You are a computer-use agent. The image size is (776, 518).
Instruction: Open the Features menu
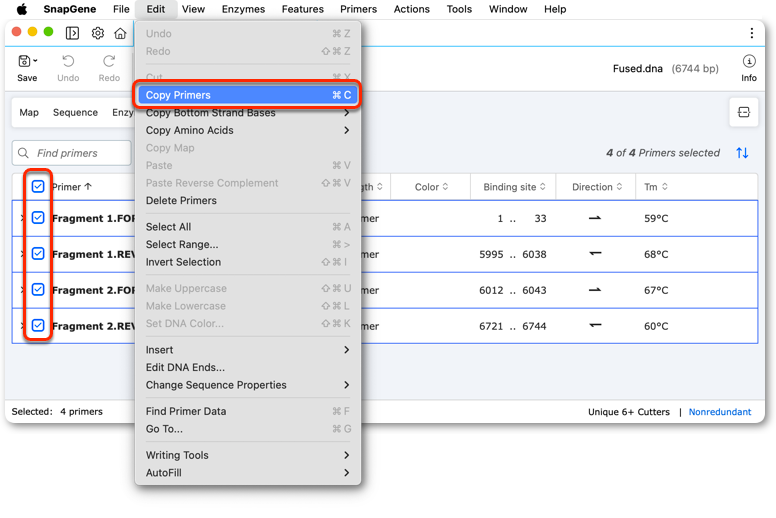pyautogui.click(x=302, y=9)
